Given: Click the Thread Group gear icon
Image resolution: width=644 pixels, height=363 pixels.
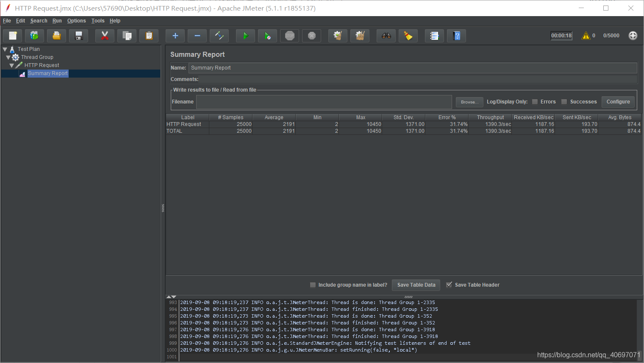Looking at the screenshot, I should [x=16, y=57].
